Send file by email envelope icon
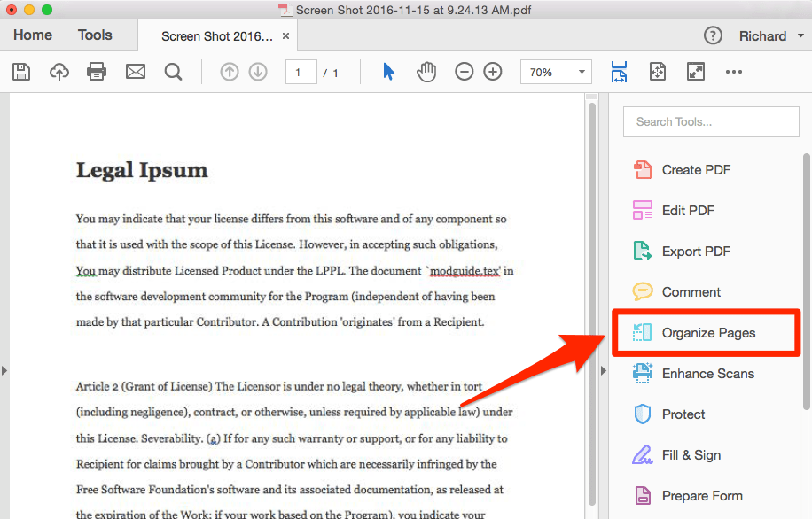The image size is (812, 519). click(135, 73)
